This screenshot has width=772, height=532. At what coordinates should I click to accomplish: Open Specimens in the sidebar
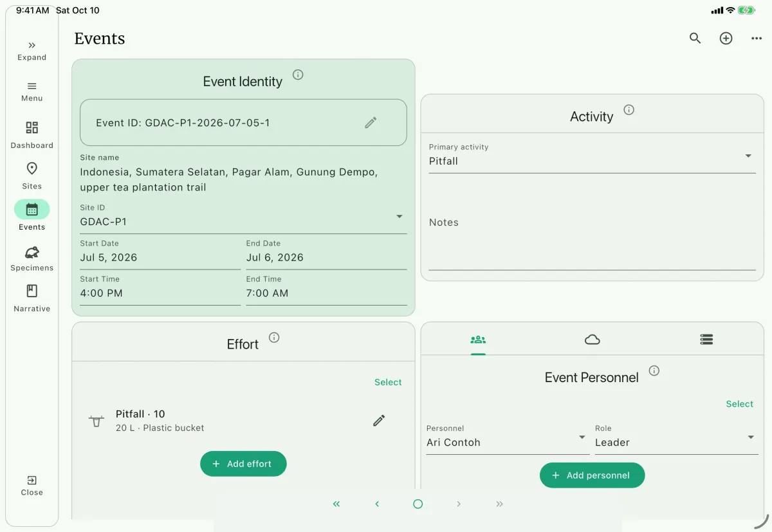point(32,257)
